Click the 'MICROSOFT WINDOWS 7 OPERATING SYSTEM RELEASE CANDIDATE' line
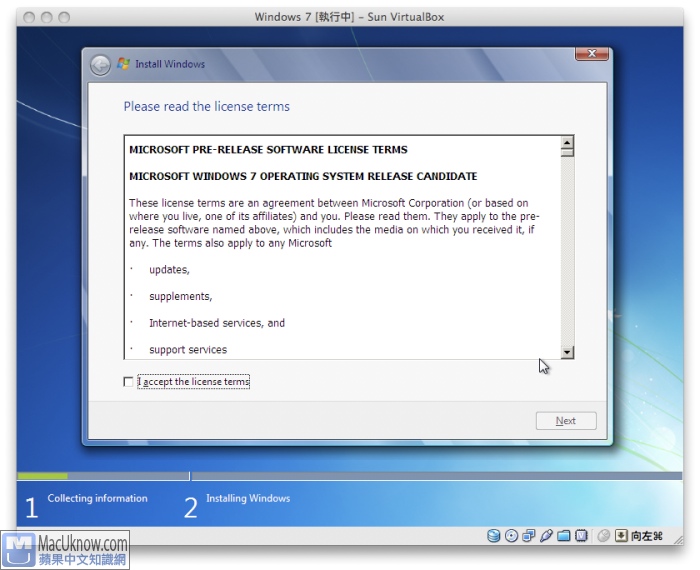Screen dimensions: 700x570 pos(303,176)
